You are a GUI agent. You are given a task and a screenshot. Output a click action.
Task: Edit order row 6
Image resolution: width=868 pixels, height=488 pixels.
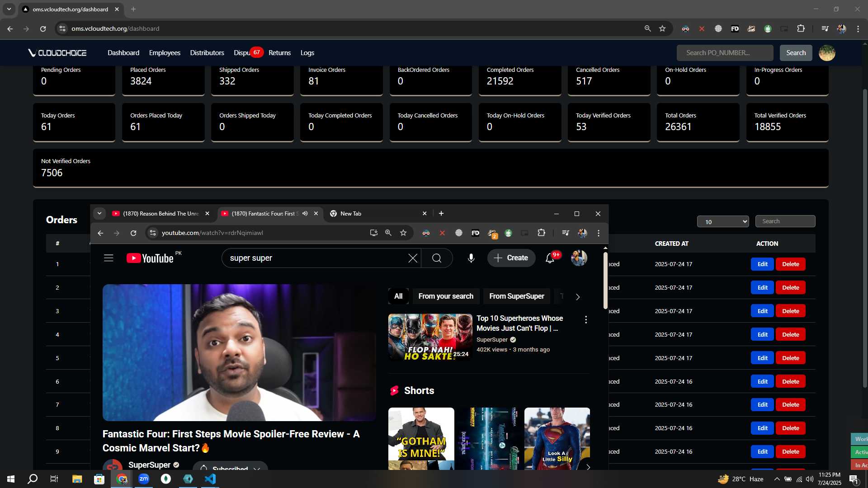762,382
